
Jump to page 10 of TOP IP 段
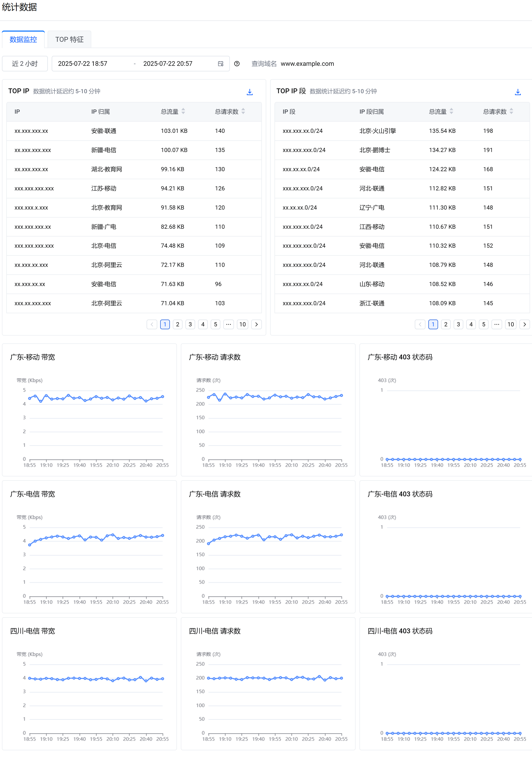pyautogui.click(x=510, y=324)
